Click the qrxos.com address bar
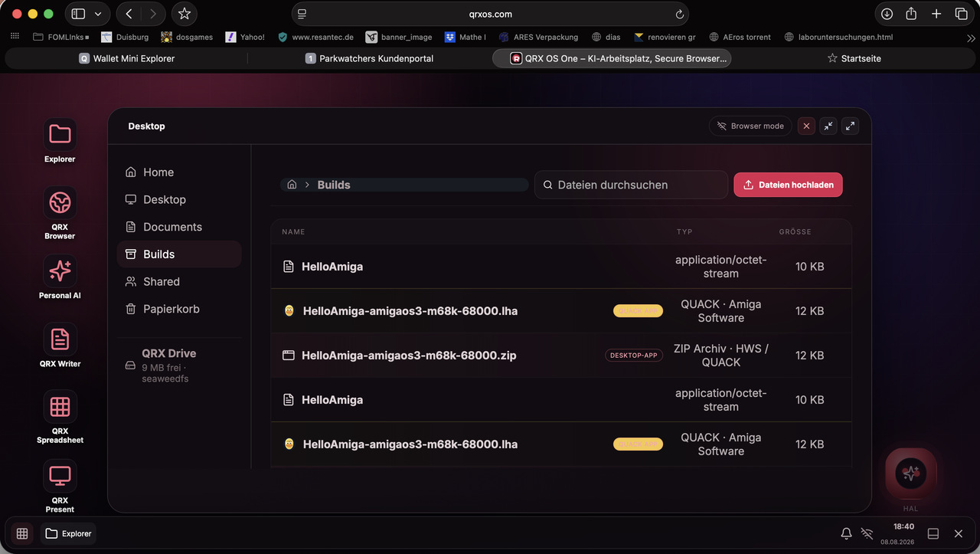The width and height of the screenshot is (980, 554). [490, 14]
